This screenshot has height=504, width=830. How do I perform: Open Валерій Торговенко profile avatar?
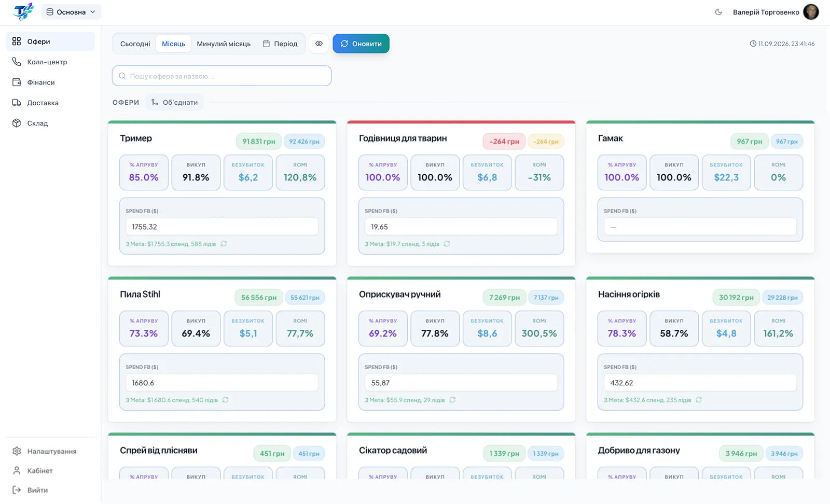pyautogui.click(x=811, y=12)
